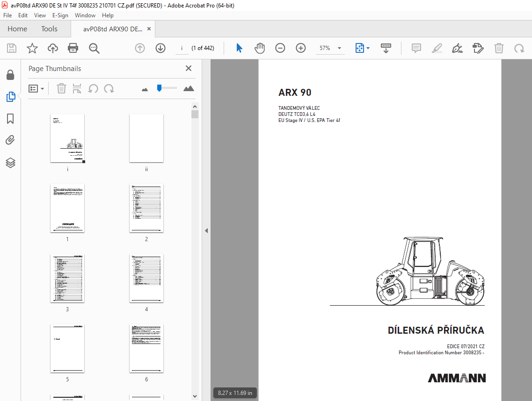This screenshot has height=401, width=532.
Task: Open the Window menu
Action: pyautogui.click(x=85, y=15)
